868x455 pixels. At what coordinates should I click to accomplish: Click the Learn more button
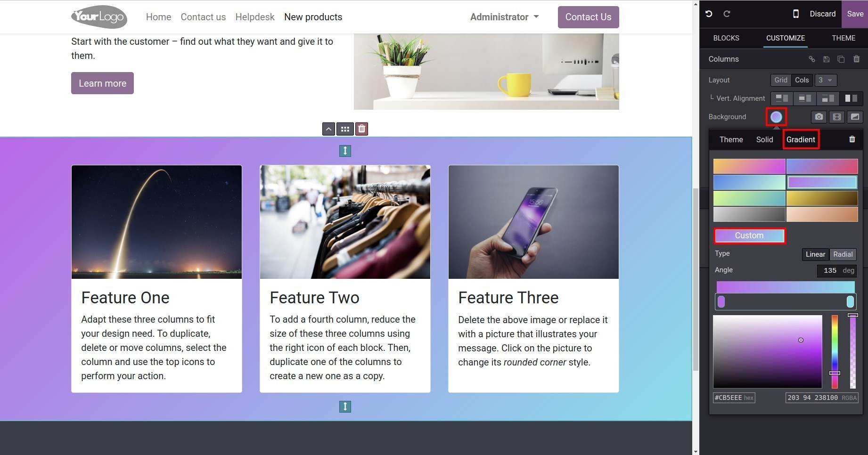tap(102, 83)
